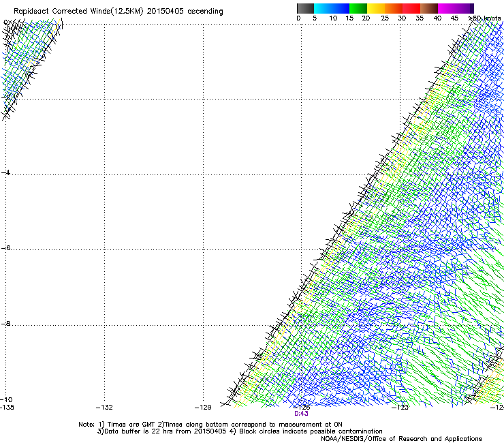Click the legend label 25

[x=385, y=18]
